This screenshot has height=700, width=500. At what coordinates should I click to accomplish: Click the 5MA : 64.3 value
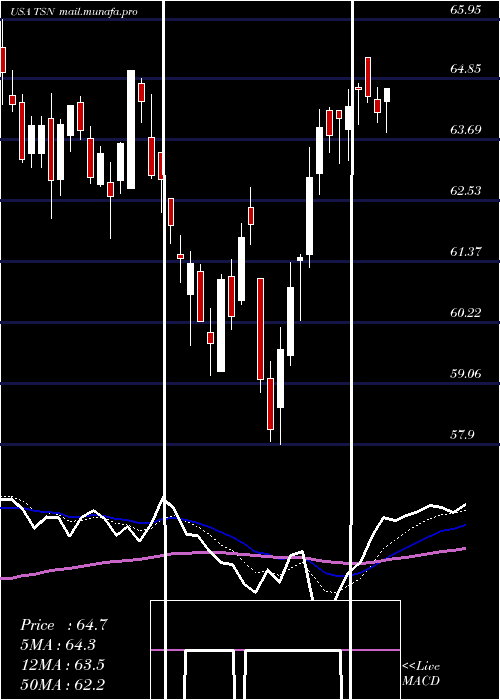coord(58,645)
